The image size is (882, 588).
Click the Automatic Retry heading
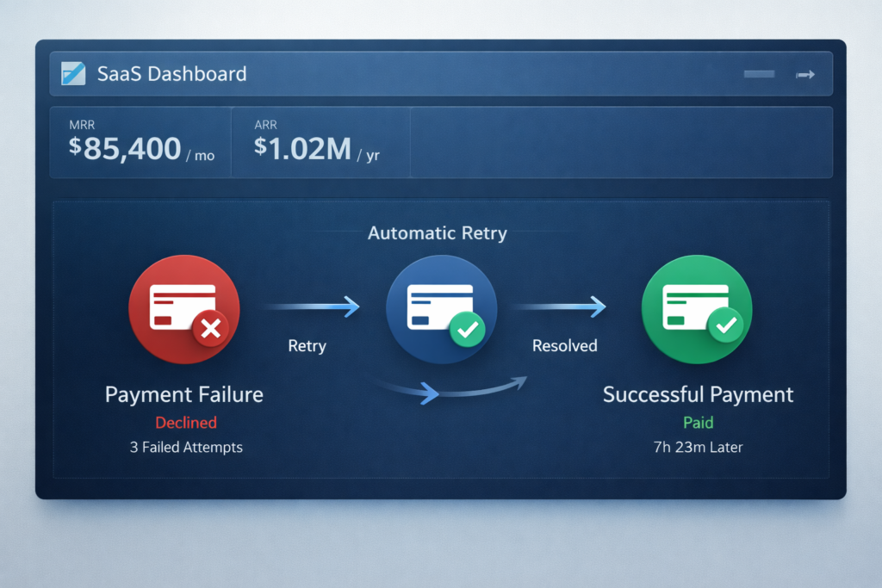(x=437, y=232)
